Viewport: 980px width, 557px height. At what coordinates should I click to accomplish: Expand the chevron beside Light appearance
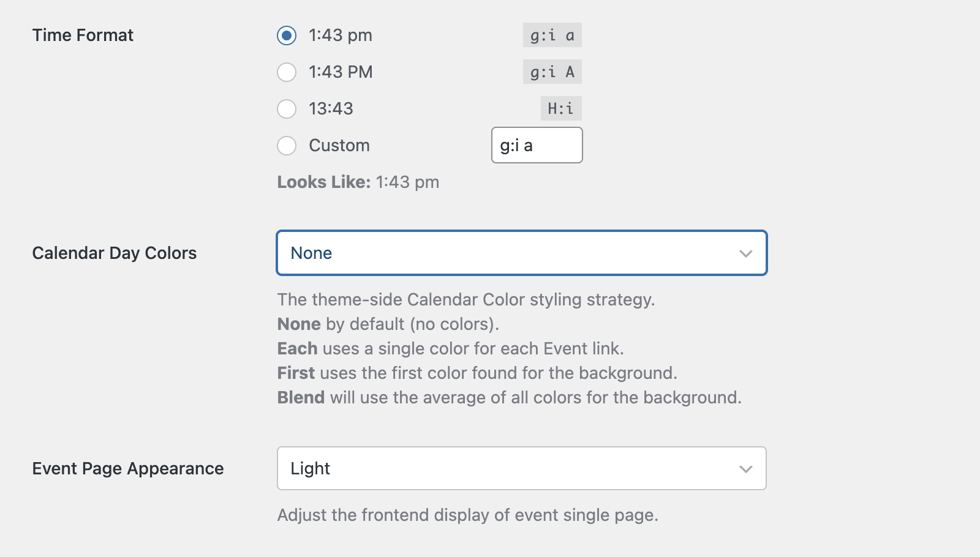tap(746, 468)
